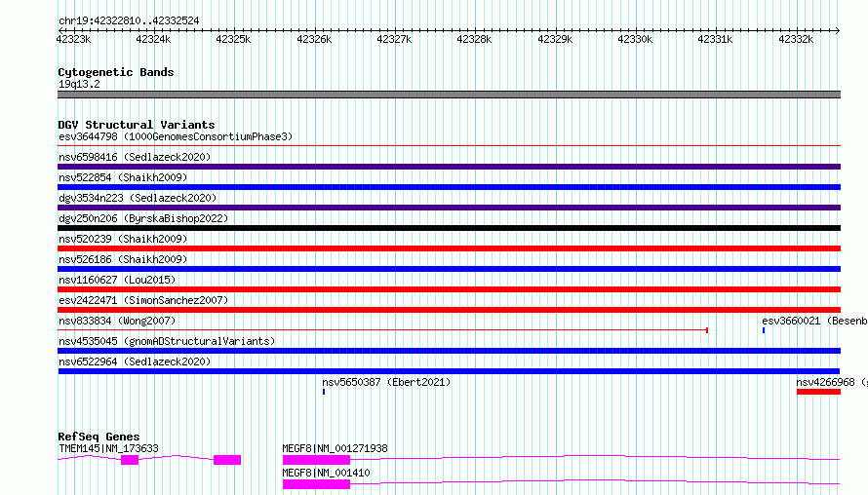Open variant dgv3534n223 (Sedlazeck2020) label
Screen dimensions: 868x495
coord(138,198)
